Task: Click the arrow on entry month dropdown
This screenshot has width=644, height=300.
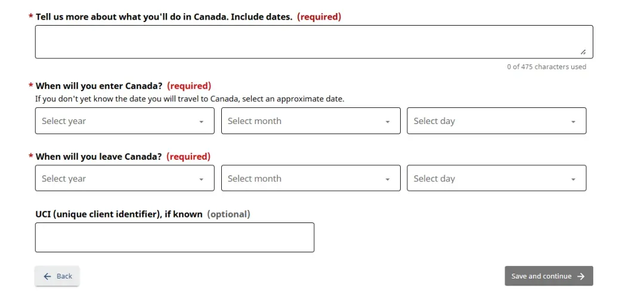Action: click(388, 122)
